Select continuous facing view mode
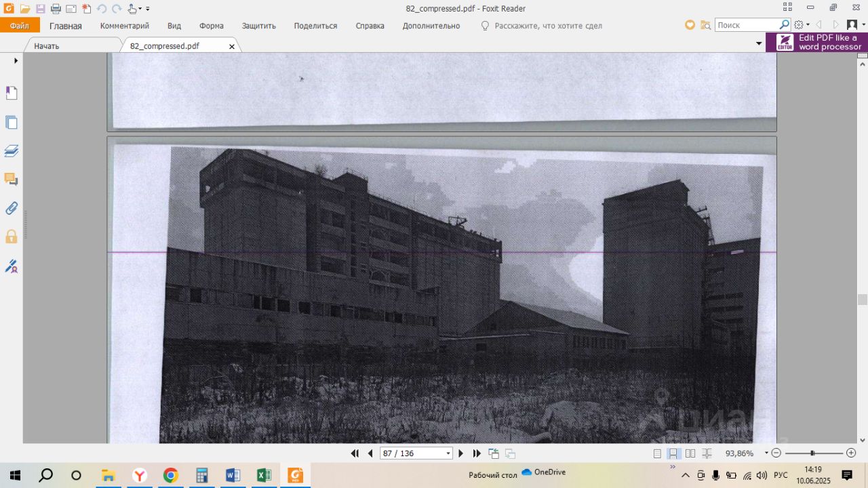868x488 pixels. coord(707,453)
